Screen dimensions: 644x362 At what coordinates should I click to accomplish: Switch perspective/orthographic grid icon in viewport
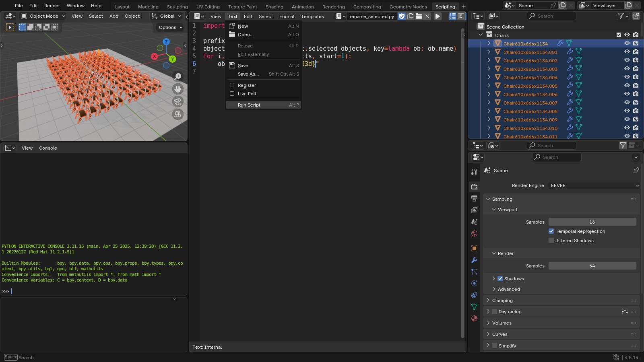(178, 114)
